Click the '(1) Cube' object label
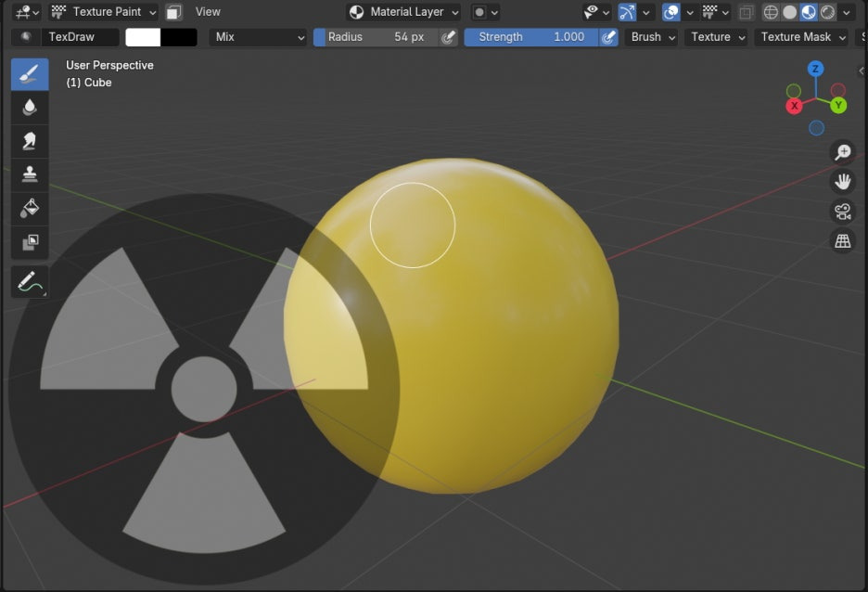The image size is (868, 592). tap(89, 83)
